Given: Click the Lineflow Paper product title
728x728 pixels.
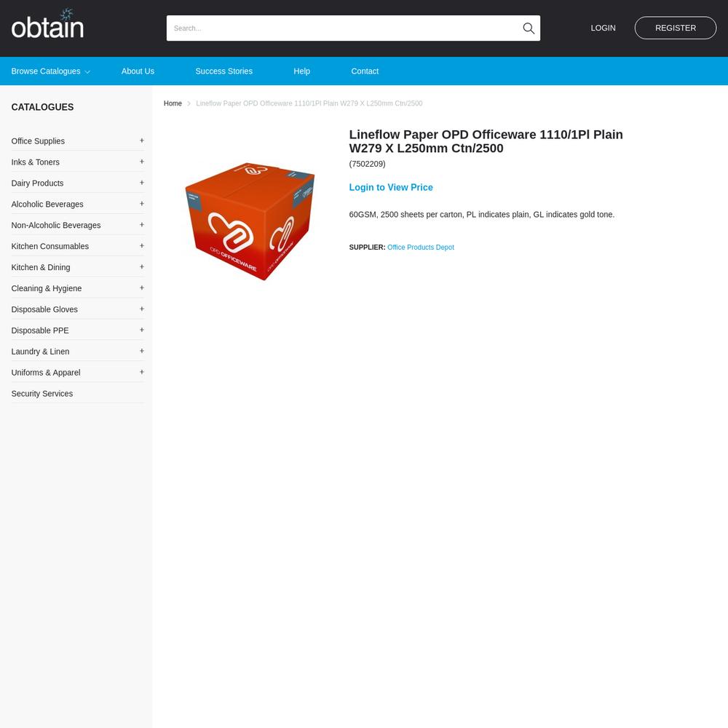Looking at the screenshot, I should coord(486,141).
